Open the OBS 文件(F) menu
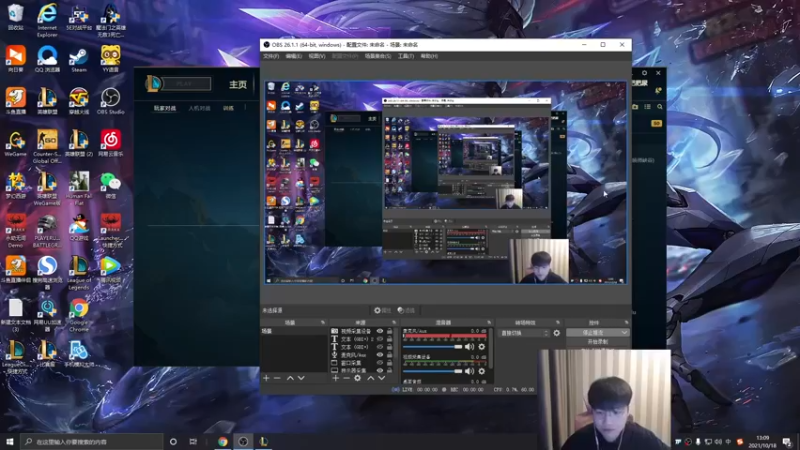Viewport: 800px width, 450px height. 271,56
